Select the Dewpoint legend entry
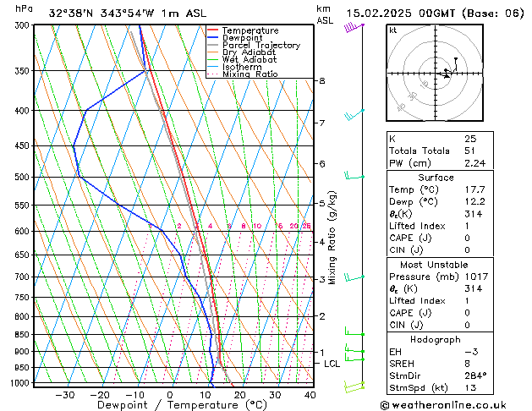The image size is (532, 411). [248, 38]
